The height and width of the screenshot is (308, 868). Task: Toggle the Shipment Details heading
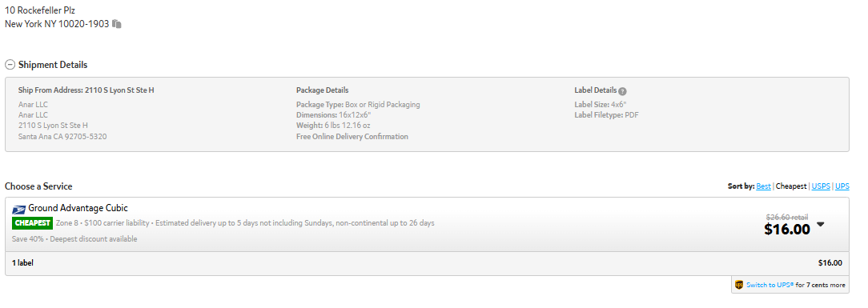coord(53,65)
